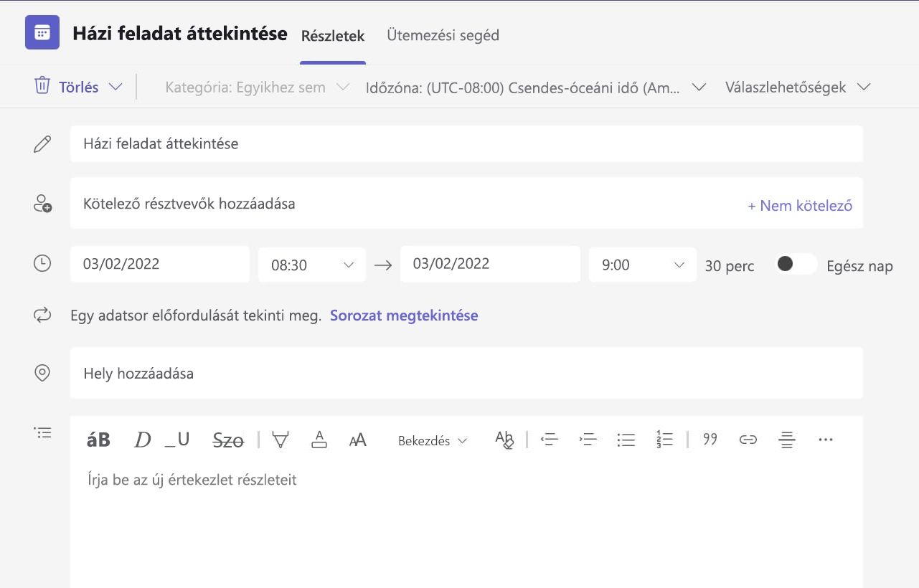
Task: Click the Házi feladat áttekintése header title
Action: [180, 33]
